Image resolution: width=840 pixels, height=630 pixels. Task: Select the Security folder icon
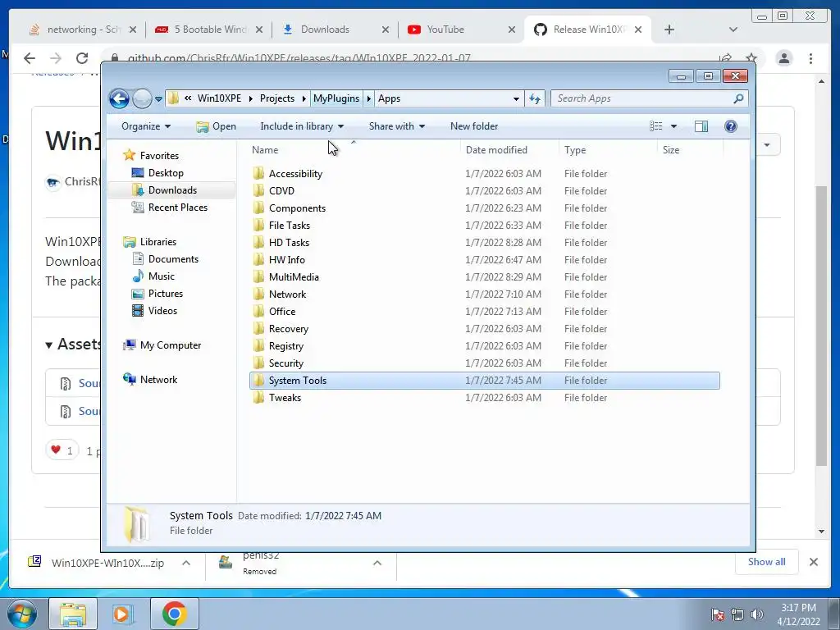(258, 363)
